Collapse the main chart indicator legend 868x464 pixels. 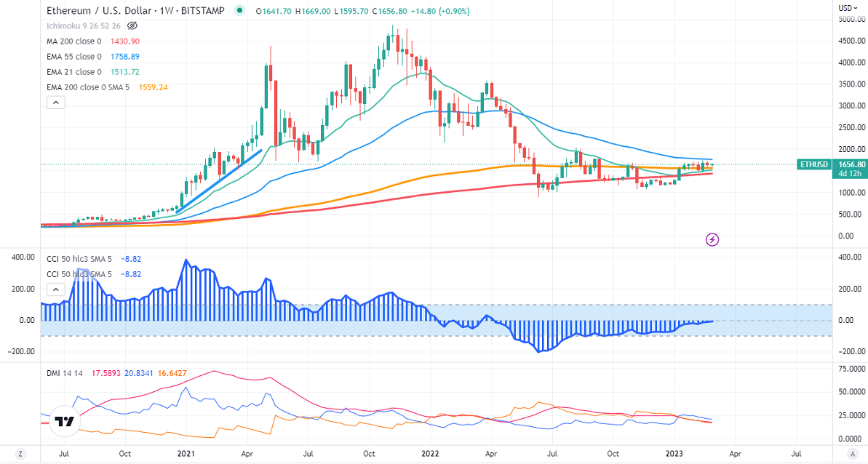[55, 103]
